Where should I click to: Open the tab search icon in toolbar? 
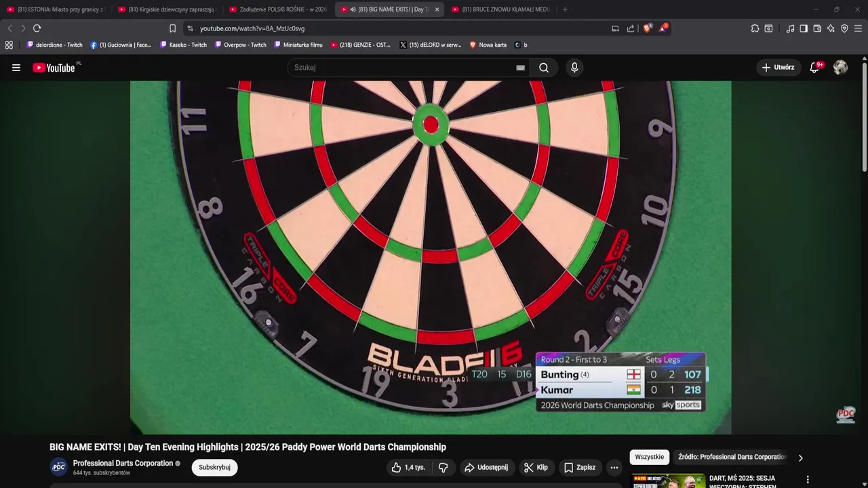point(768,28)
